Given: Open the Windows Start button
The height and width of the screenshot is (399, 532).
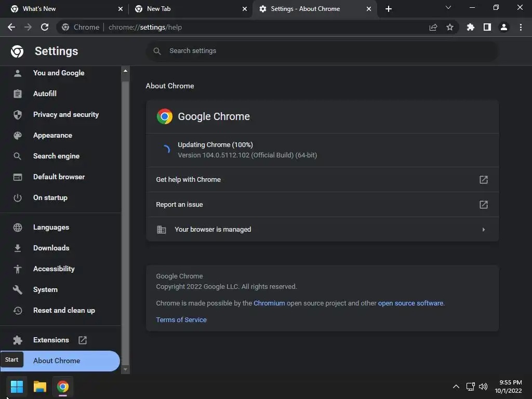Looking at the screenshot, I should tap(17, 387).
